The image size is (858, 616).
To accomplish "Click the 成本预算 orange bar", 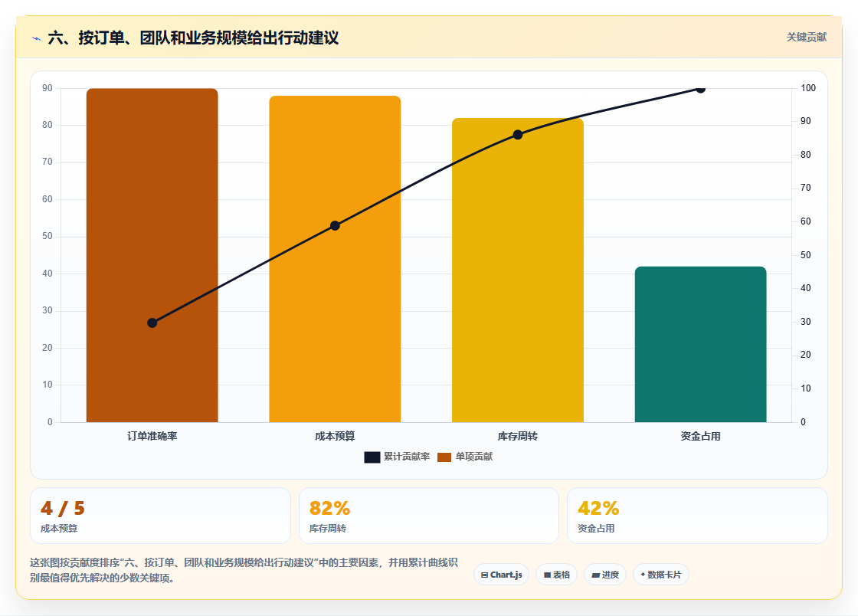I will pos(335,259).
